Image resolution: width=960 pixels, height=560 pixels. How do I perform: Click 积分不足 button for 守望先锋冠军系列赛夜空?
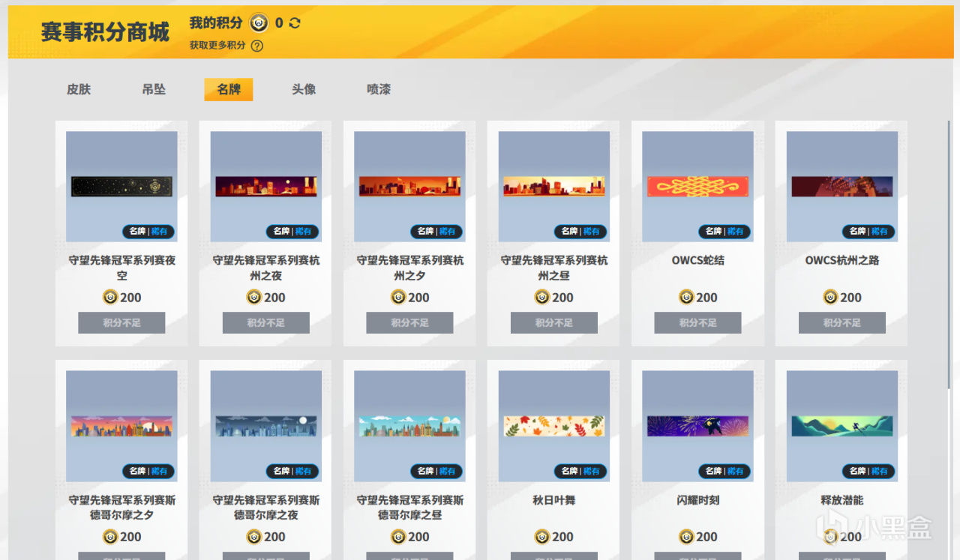[121, 323]
